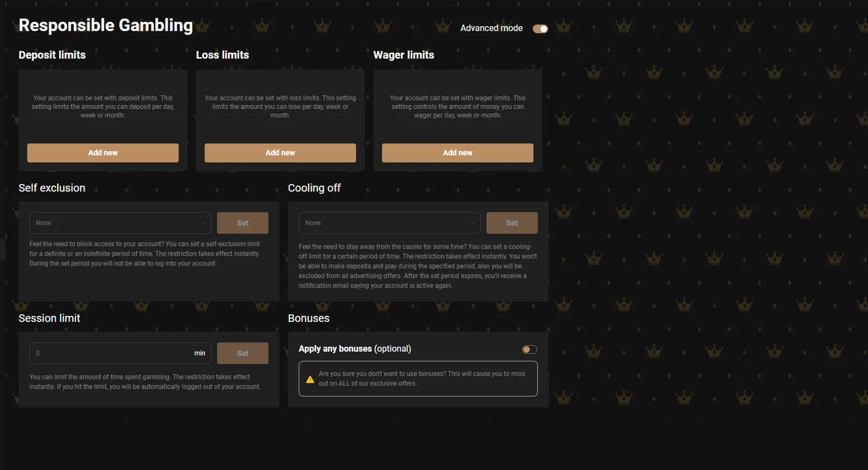Click the min label in Session limit
This screenshot has width=868, height=470.
click(x=199, y=353)
